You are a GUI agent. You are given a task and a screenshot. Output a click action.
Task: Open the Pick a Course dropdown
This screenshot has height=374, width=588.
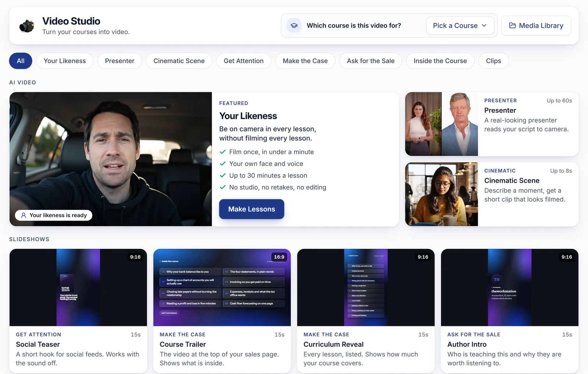coord(460,26)
